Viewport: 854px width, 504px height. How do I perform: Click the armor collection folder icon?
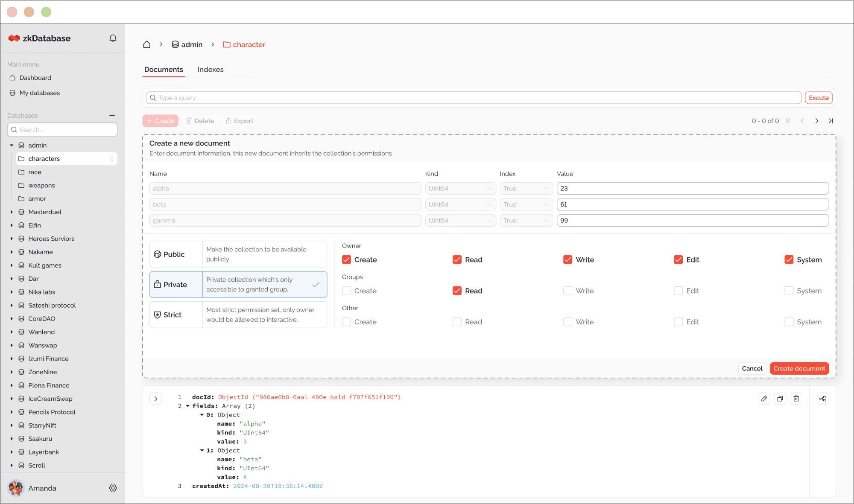(x=21, y=198)
